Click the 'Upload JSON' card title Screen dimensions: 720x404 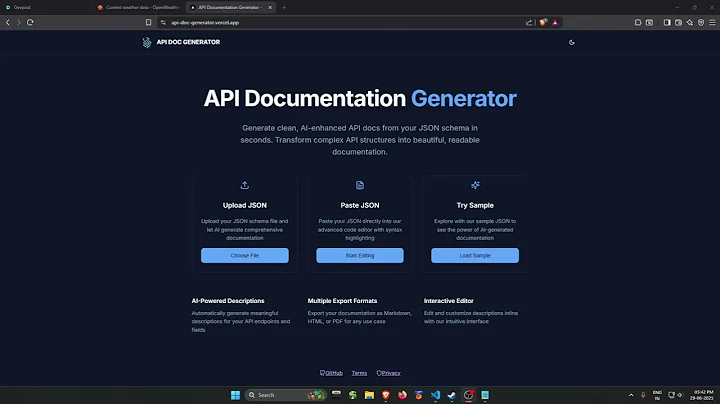(245, 205)
